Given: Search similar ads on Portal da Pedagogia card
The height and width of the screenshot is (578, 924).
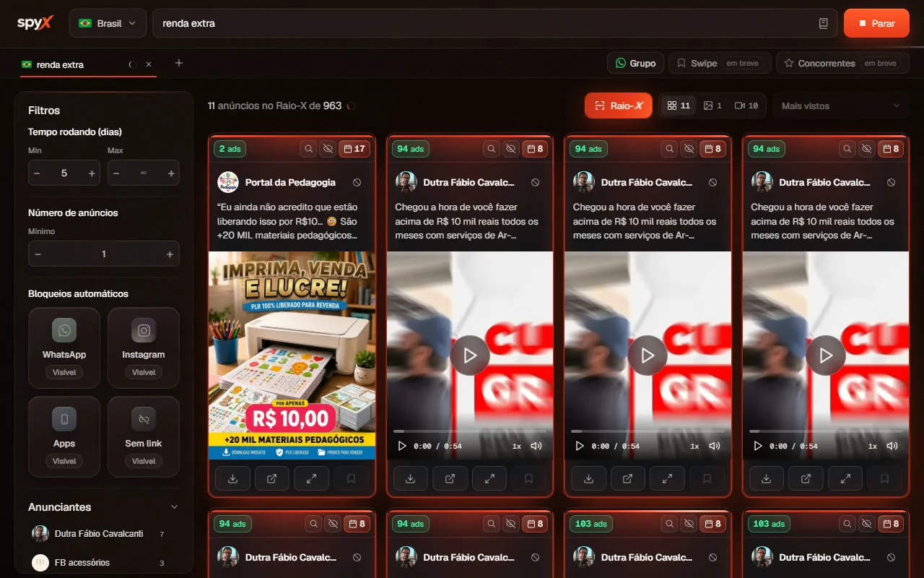Looking at the screenshot, I should [309, 149].
